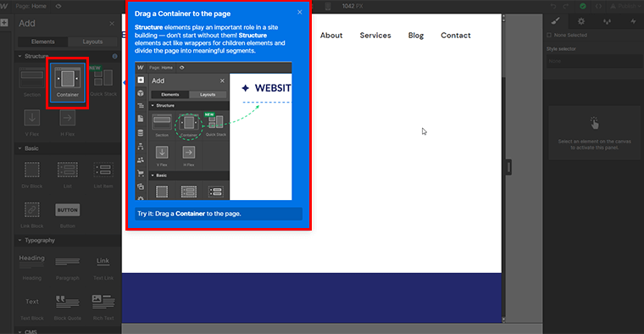Select the Div Block element
The width and height of the screenshot is (644, 334).
click(32, 175)
